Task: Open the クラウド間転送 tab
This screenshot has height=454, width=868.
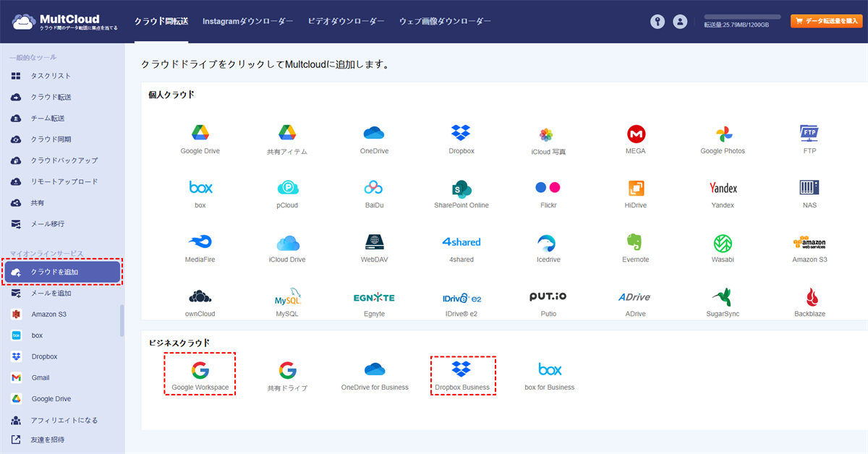Action: [x=161, y=22]
